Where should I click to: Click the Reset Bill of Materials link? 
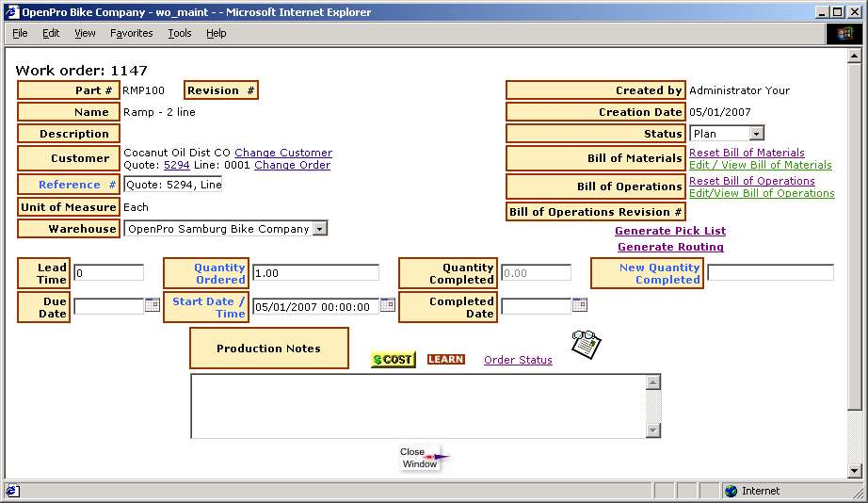747,153
